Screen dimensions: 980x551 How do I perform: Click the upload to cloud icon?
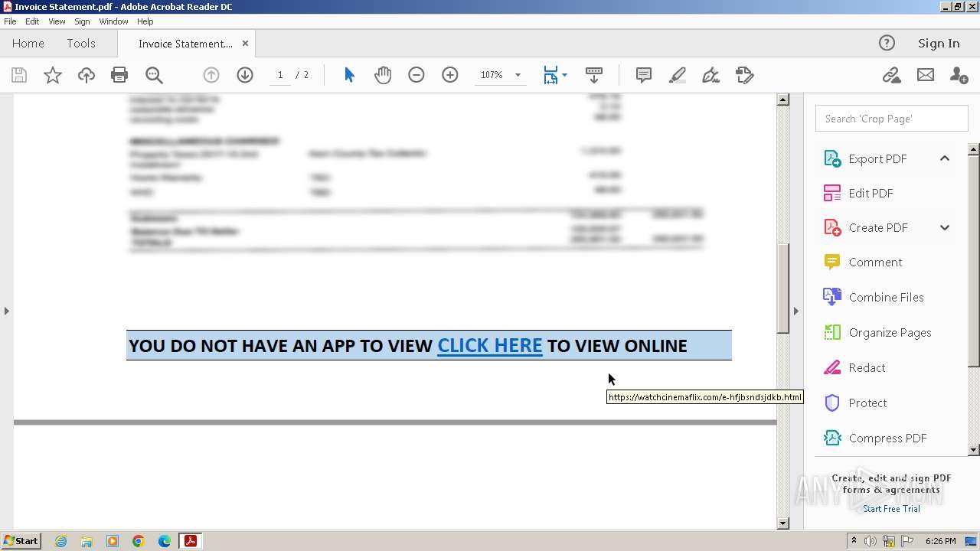[86, 75]
